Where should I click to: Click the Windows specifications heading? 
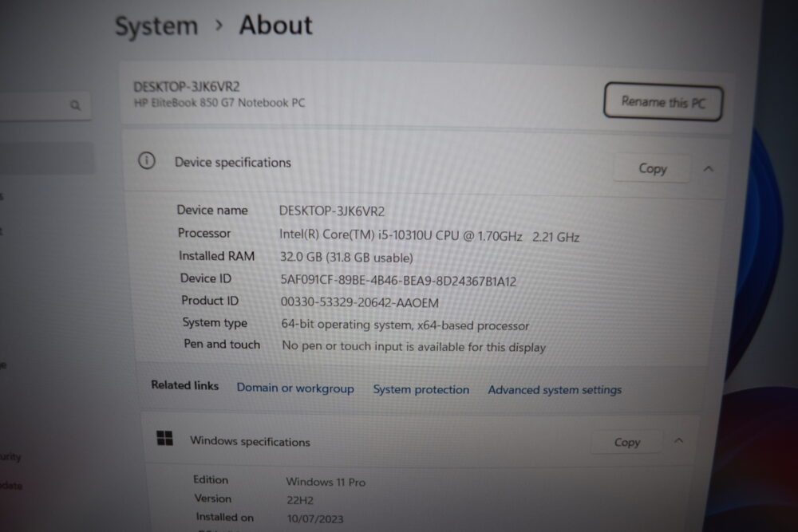(x=250, y=441)
